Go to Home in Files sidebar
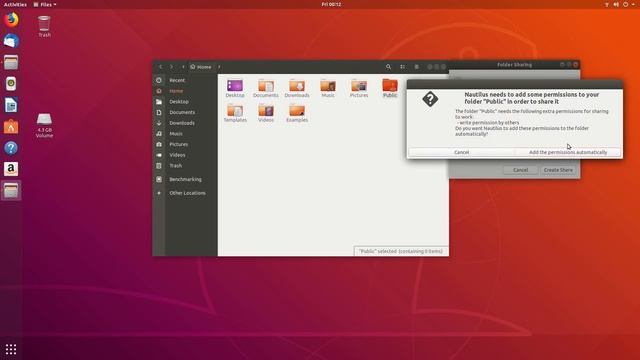Viewport: 640px width, 360px height. [x=185, y=91]
